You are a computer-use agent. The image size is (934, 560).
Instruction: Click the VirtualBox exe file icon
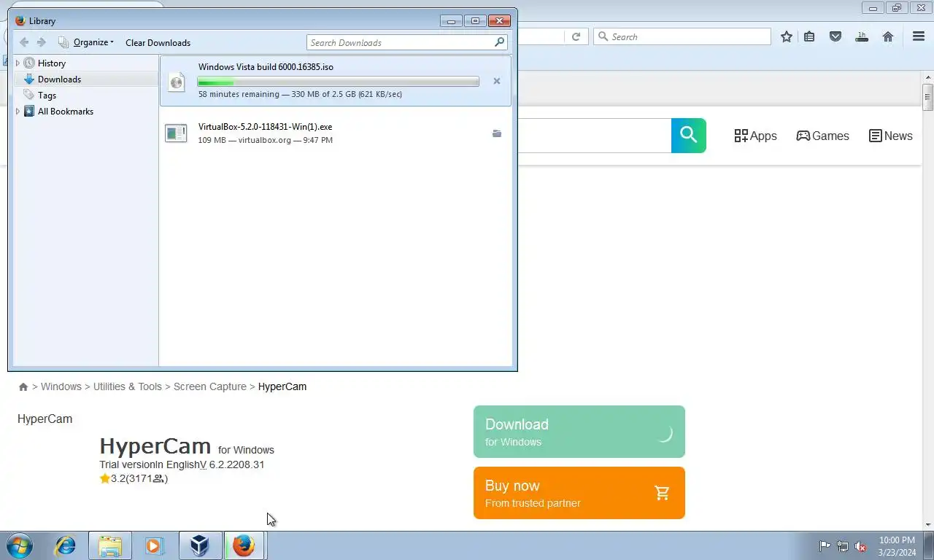coord(176,133)
